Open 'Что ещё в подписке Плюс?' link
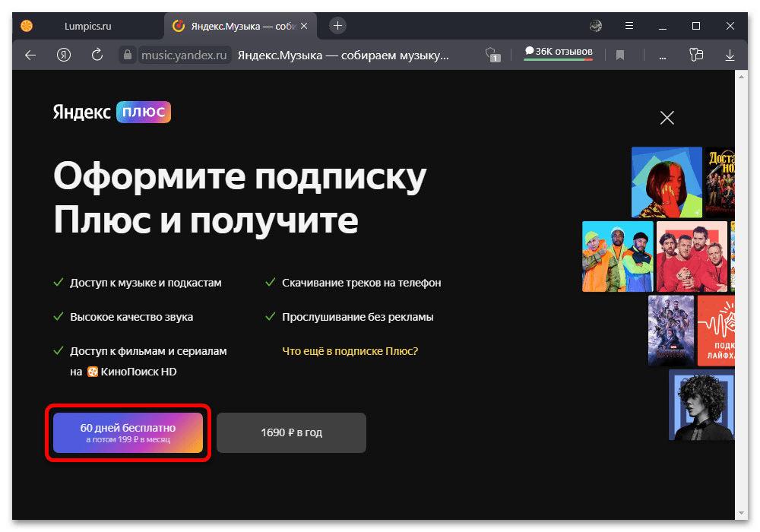Viewport: 760px width, 532px height. pyautogui.click(x=350, y=351)
